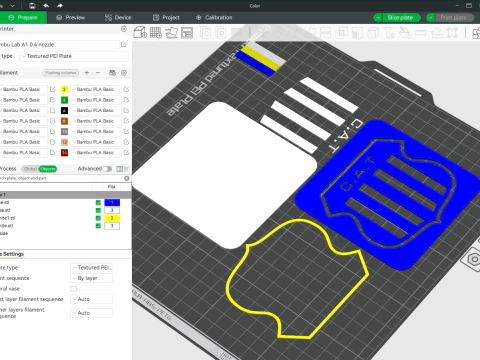This screenshot has width=480, height=360.
Task: Switch to the Prepare tab
Action: point(23,18)
